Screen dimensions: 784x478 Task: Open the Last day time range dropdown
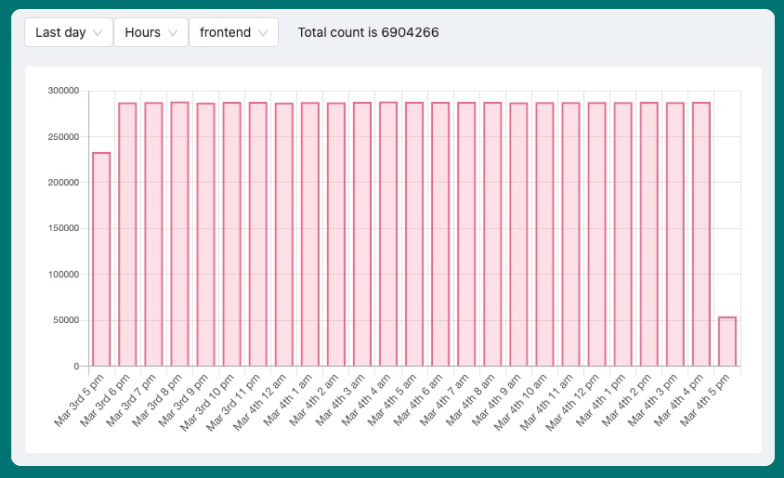(68, 32)
